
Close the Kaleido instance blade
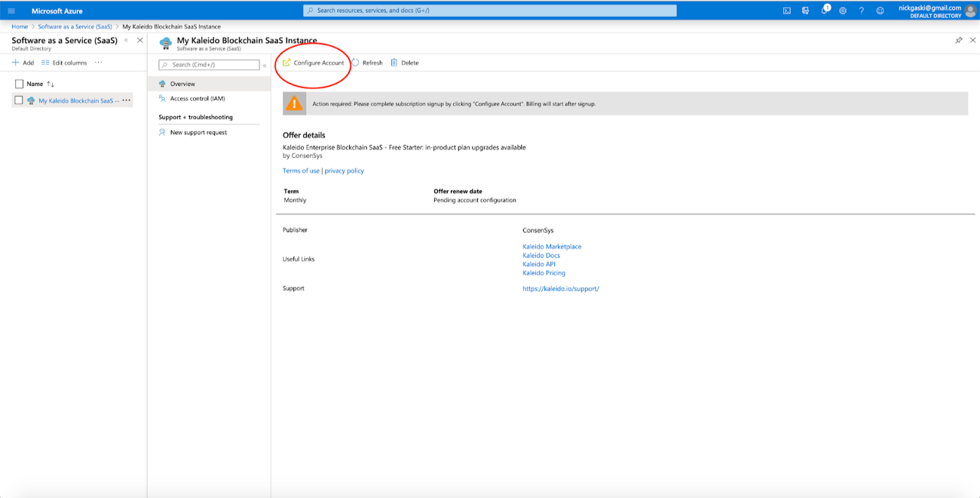971,40
